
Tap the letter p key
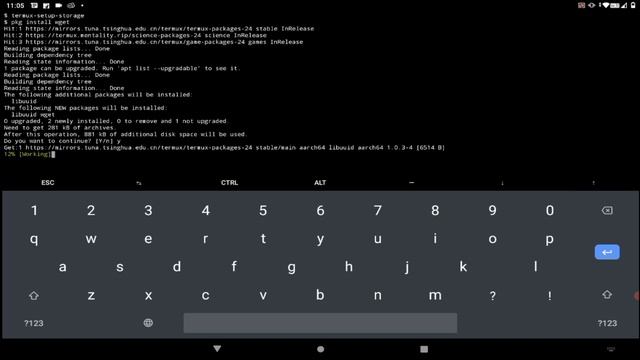click(x=550, y=239)
